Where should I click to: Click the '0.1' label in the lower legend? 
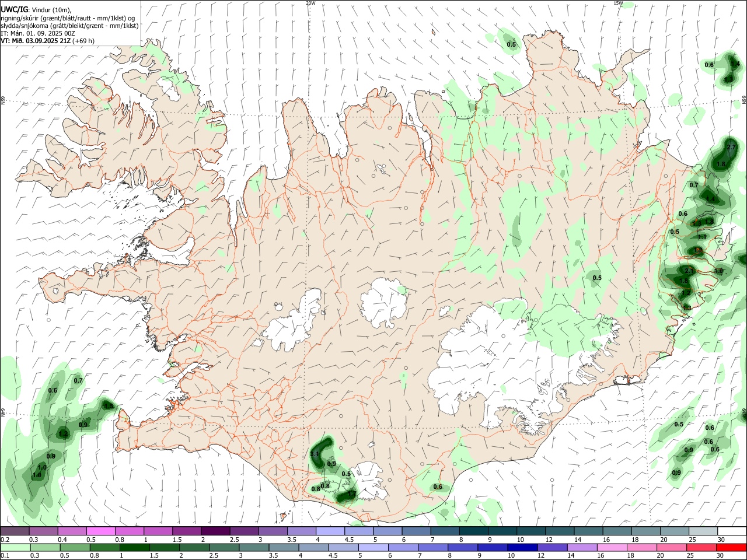tap(5, 556)
